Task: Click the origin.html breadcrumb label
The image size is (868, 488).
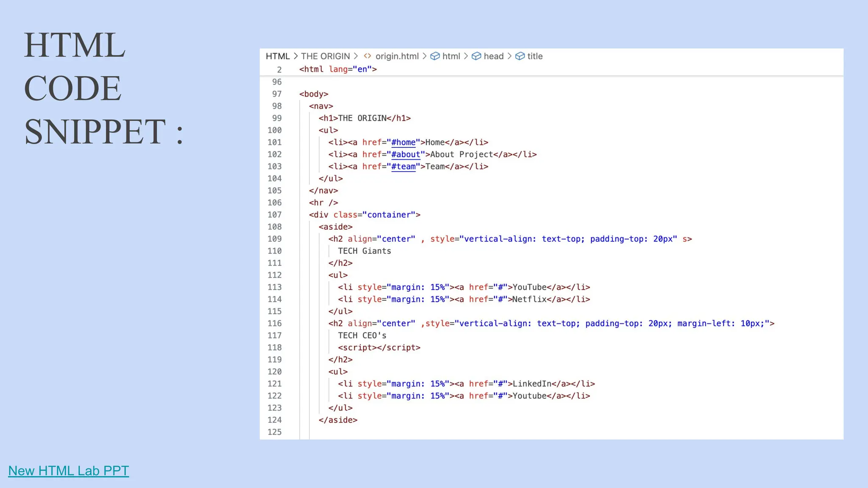Action: (397, 56)
